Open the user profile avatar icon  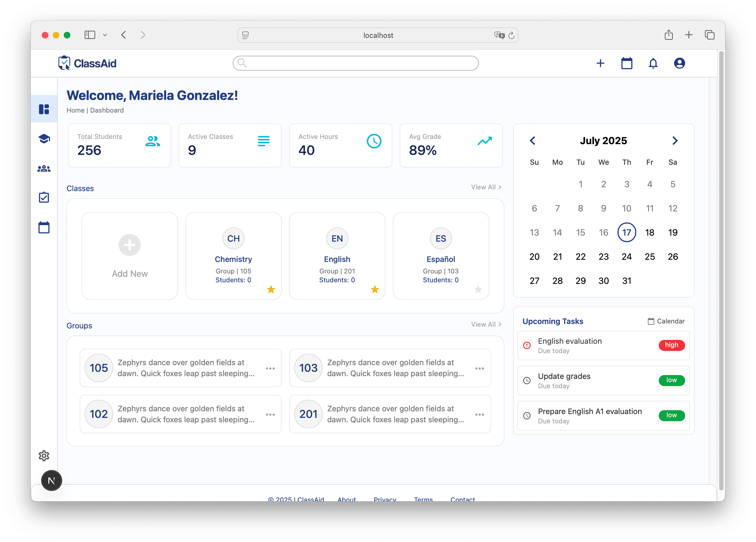click(679, 63)
